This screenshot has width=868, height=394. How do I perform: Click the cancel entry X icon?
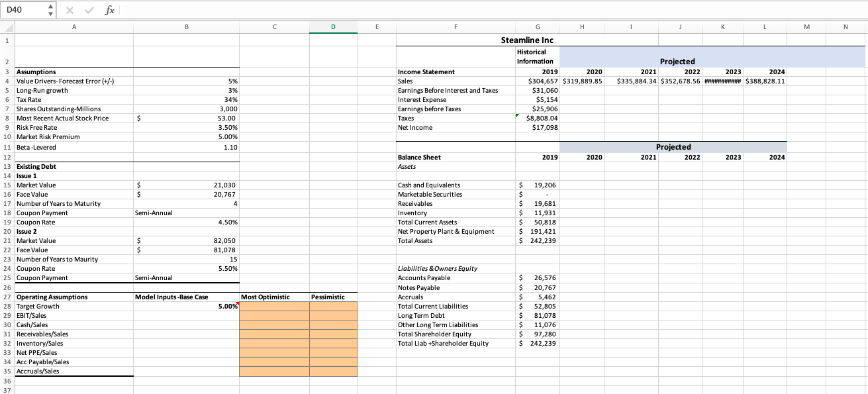70,10
